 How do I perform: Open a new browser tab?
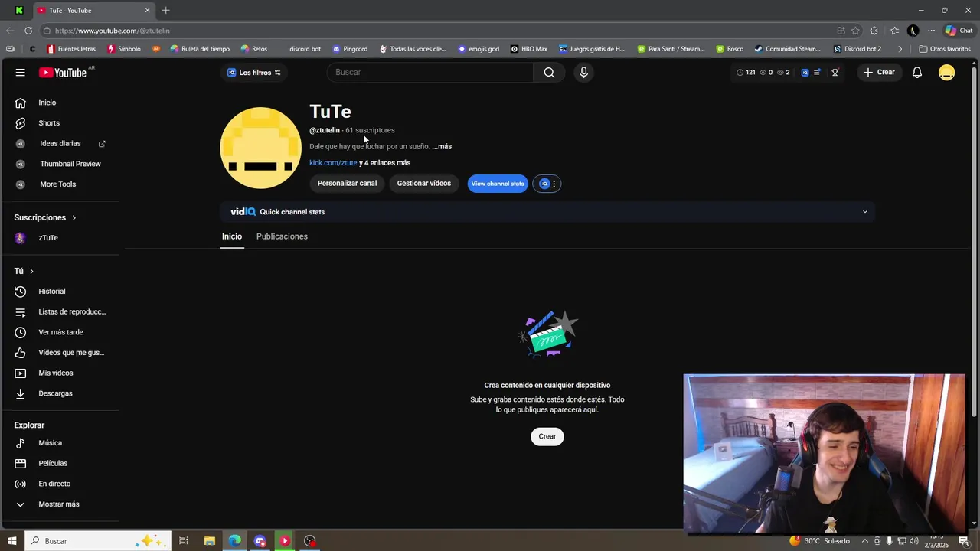[165, 10]
